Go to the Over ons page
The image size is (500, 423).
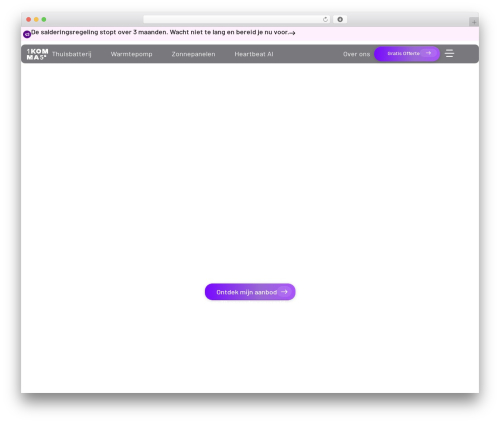point(356,54)
